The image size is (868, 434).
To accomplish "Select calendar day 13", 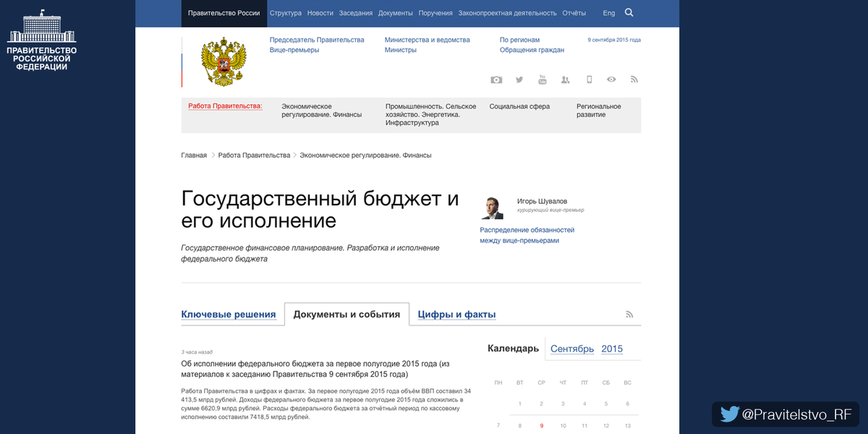I will [x=628, y=426].
